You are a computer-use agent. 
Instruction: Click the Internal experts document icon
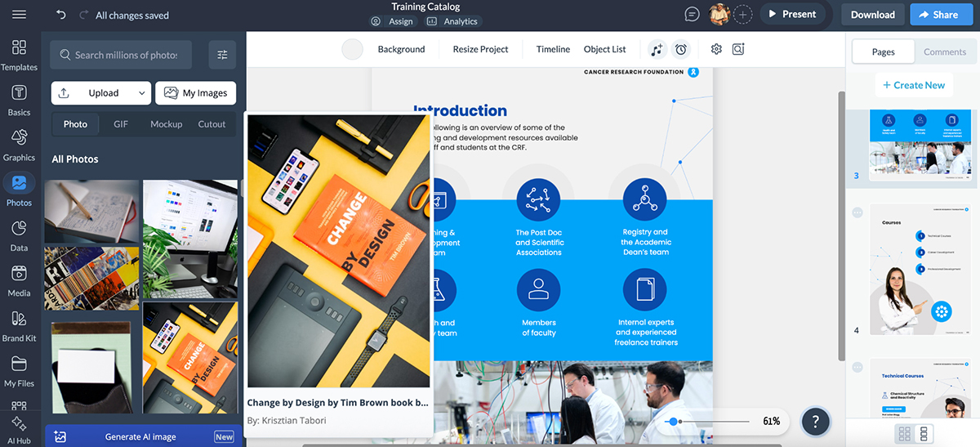(x=645, y=289)
